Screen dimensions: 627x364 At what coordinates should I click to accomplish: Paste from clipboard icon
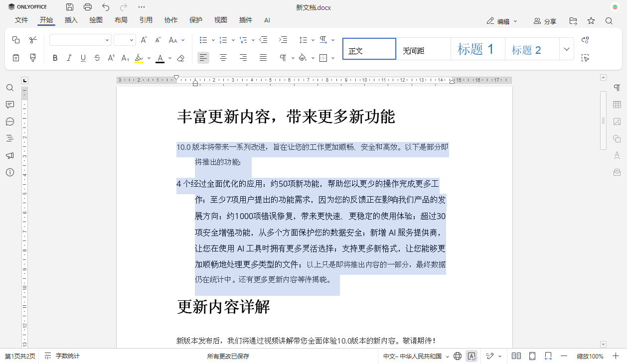click(x=16, y=58)
